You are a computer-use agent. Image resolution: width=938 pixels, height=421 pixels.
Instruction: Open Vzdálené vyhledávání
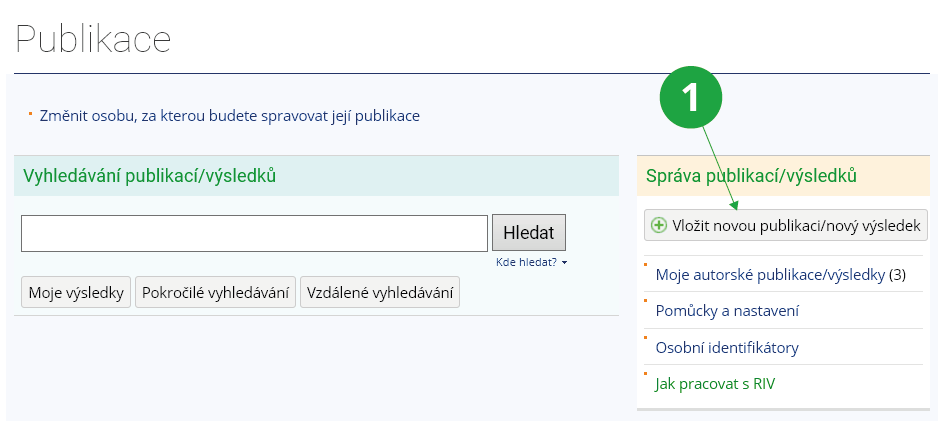coord(379,293)
